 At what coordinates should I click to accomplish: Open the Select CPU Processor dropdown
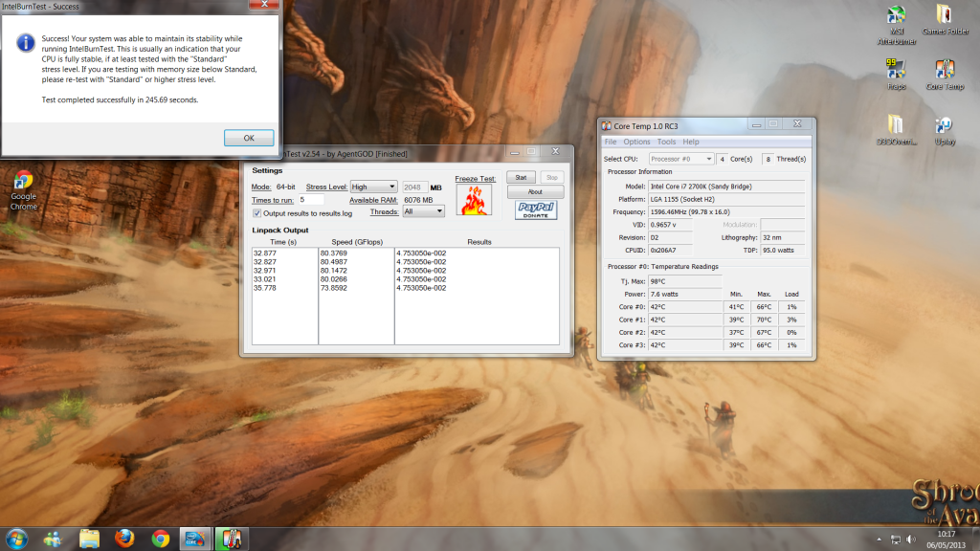[x=681, y=159]
